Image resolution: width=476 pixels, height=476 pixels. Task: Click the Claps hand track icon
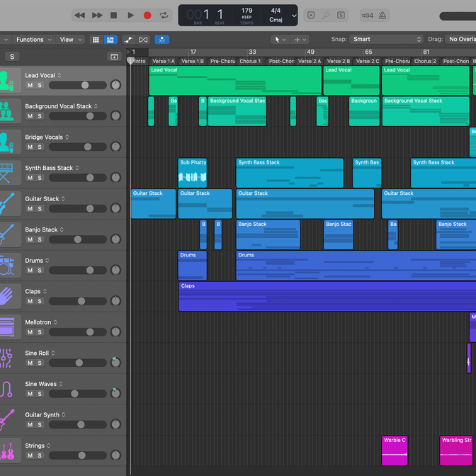[x=7, y=297]
